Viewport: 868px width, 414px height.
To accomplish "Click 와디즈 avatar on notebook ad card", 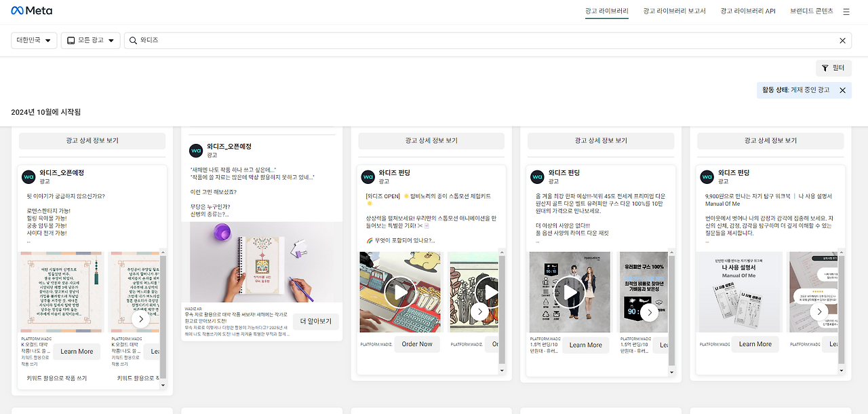I will pos(196,151).
